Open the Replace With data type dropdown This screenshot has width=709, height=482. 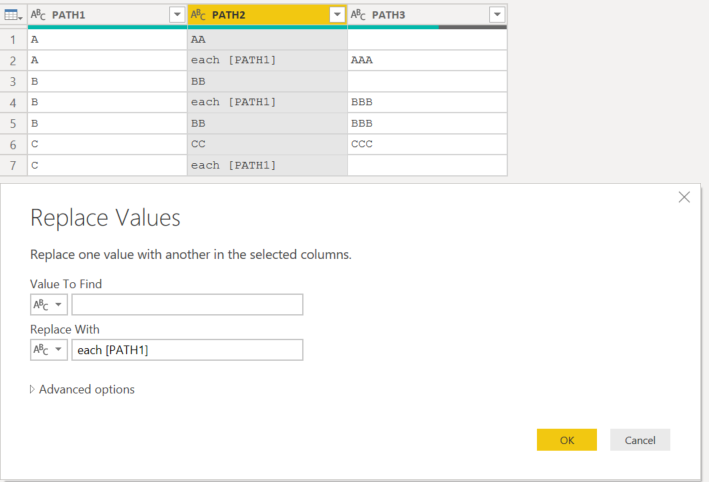click(48, 350)
